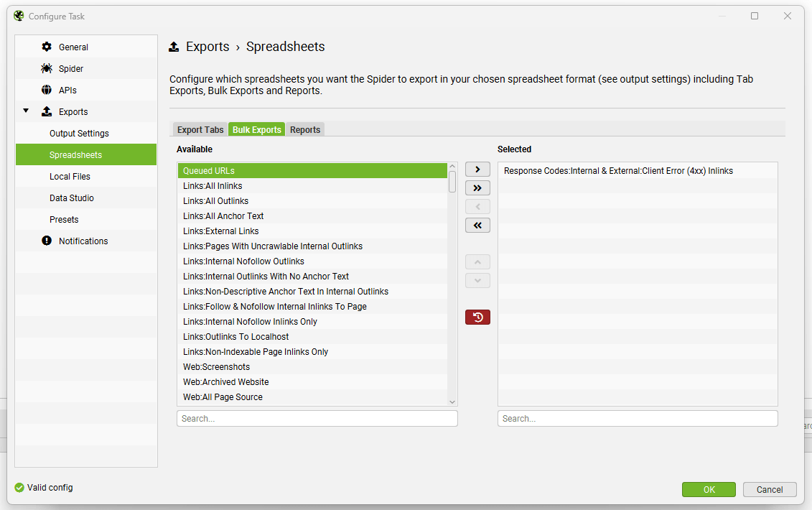Open APIs settings in sidebar

tap(86, 90)
